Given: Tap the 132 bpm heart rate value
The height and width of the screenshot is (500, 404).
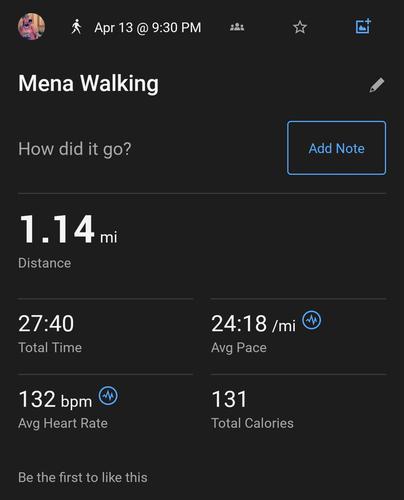Looking at the screenshot, I should [x=55, y=399].
